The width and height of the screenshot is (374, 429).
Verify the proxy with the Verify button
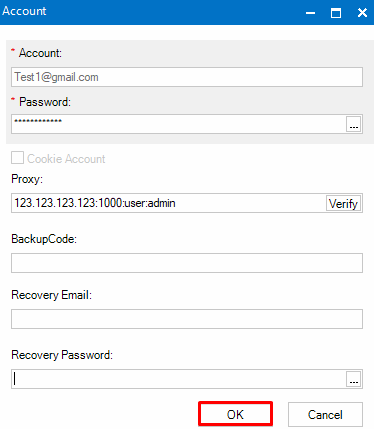[343, 203]
